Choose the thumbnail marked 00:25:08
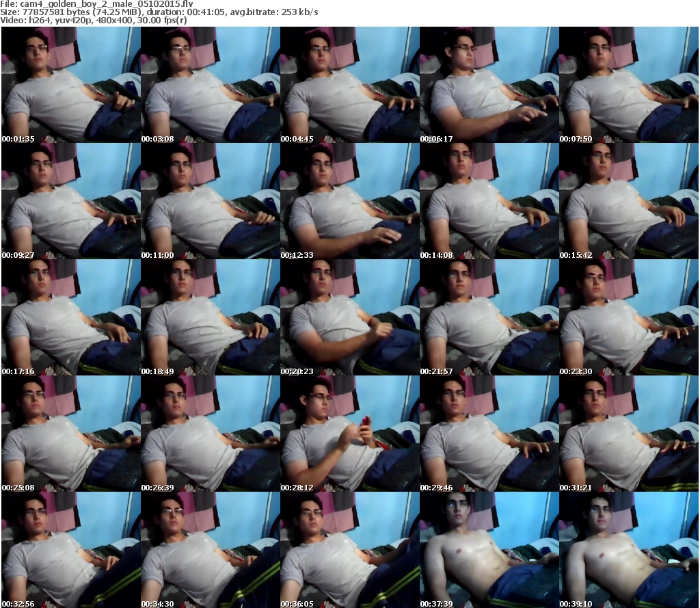The image size is (700, 608). (71, 434)
